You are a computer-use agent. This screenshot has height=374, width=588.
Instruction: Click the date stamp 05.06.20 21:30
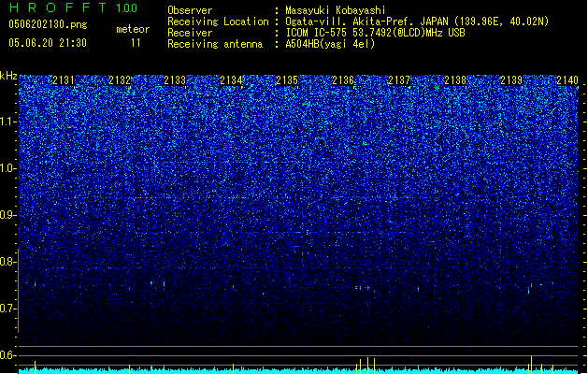point(48,43)
